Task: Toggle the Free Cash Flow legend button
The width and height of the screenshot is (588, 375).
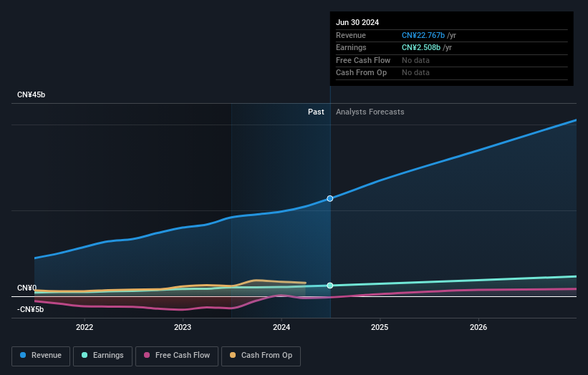Action: coord(177,356)
